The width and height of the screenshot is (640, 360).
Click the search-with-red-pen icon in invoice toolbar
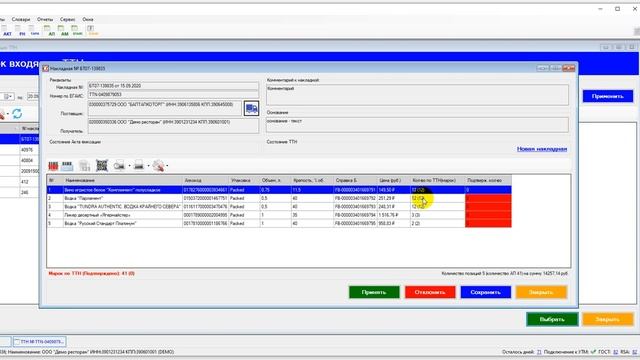click(x=158, y=166)
